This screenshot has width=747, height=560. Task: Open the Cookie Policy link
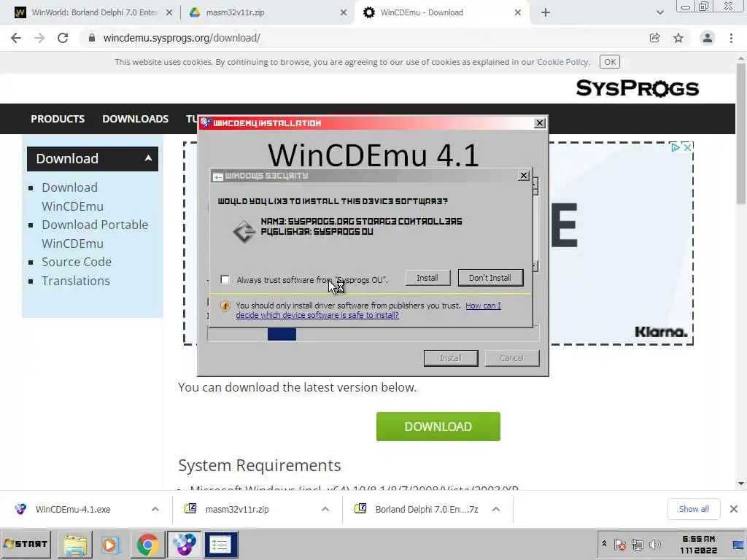[562, 62]
